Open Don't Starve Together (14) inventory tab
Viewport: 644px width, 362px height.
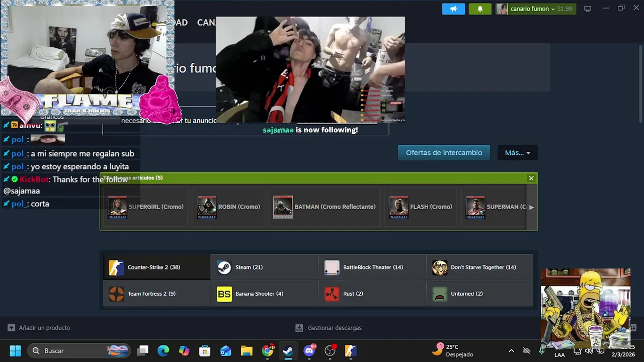(479, 267)
